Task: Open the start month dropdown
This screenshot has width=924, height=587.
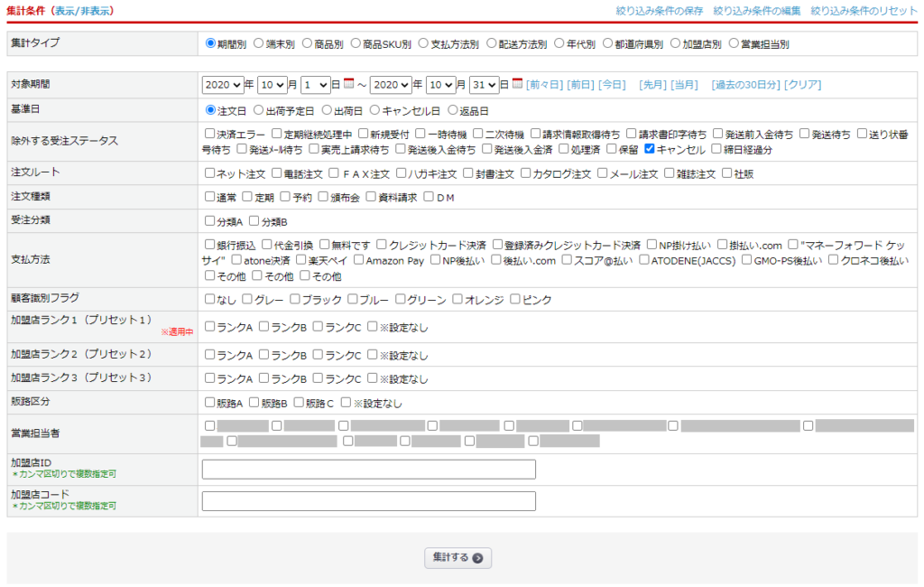Action: tap(272, 85)
